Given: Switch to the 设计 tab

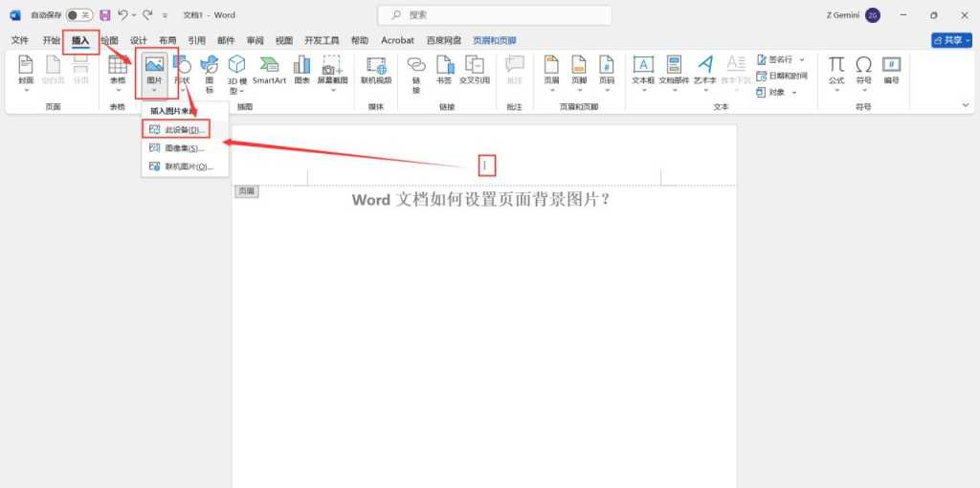Looking at the screenshot, I should [138, 40].
